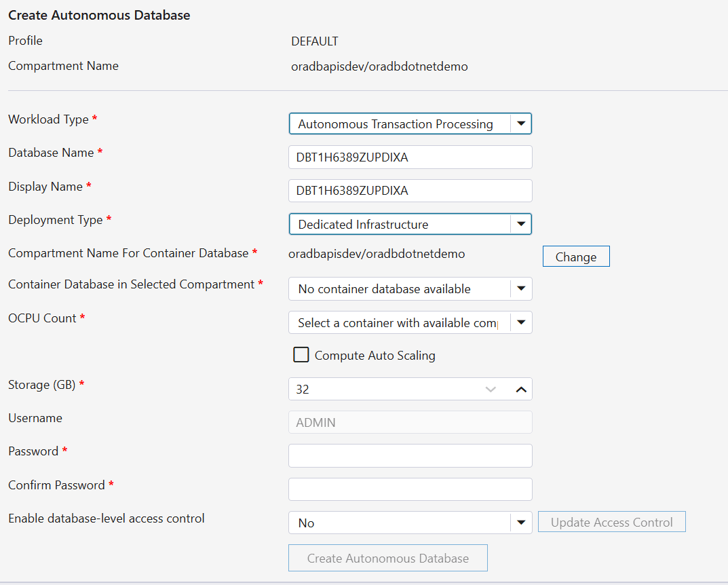Click the Deployment Type dropdown arrow icon
The width and height of the screenshot is (728, 585).
click(521, 224)
